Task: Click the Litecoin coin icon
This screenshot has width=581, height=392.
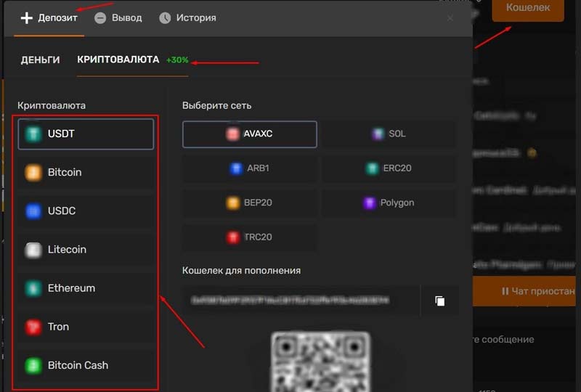Action: tap(33, 250)
